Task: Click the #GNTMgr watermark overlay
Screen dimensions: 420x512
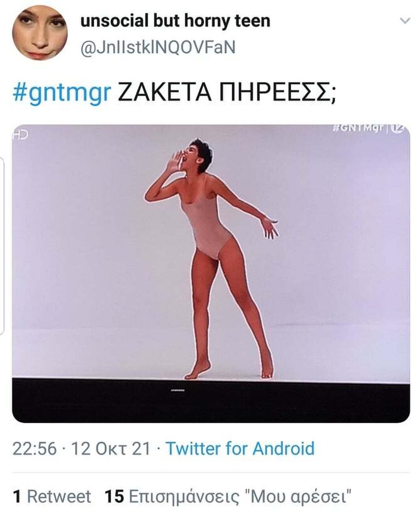Action: click(x=359, y=128)
